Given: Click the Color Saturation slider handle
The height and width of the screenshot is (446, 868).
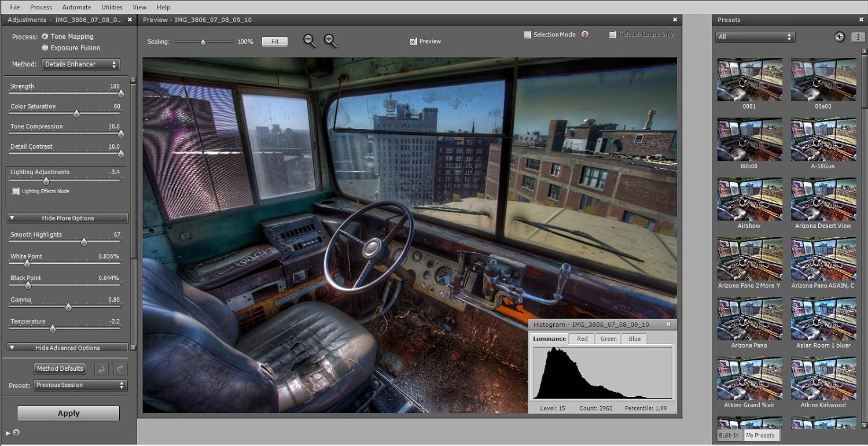Looking at the screenshot, I should (76, 114).
